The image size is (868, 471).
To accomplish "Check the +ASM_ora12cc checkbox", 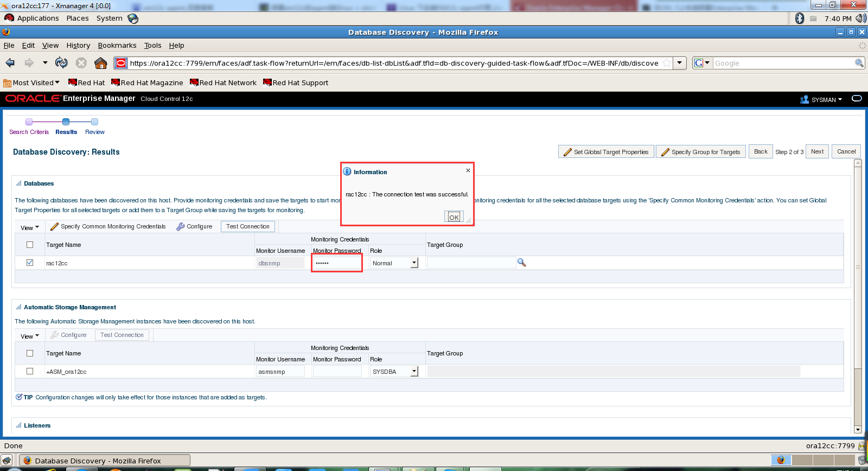I will [x=30, y=371].
